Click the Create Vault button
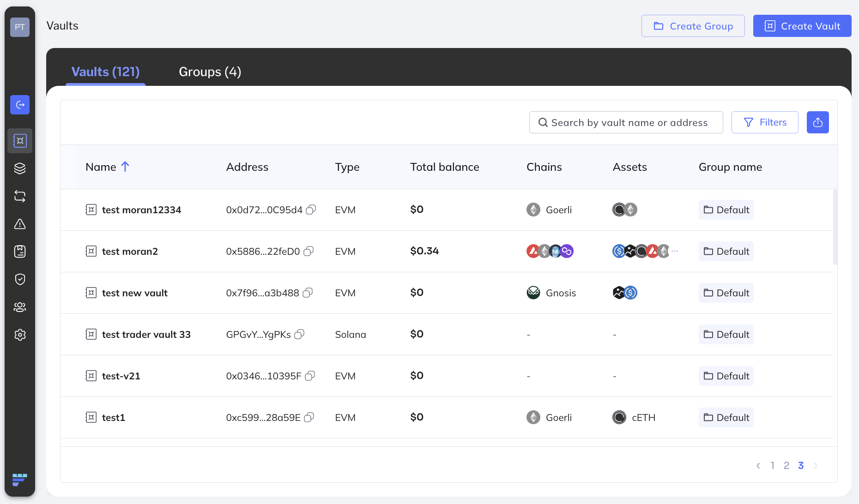 (802, 26)
